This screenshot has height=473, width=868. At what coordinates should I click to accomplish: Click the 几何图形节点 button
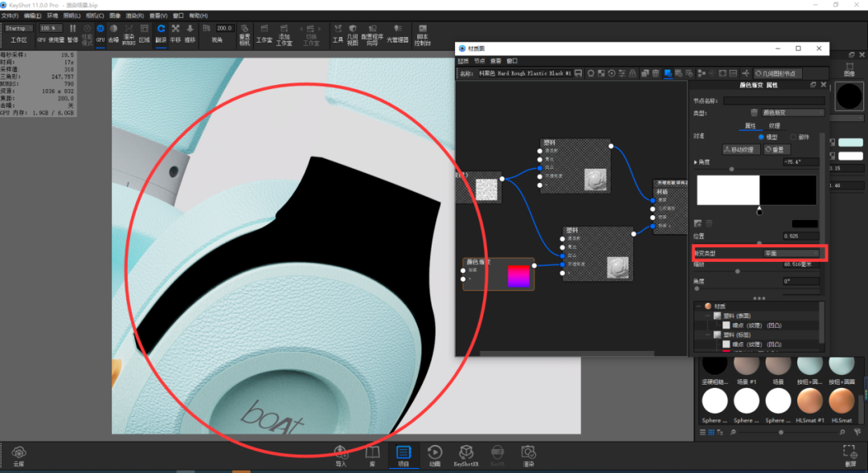pyautogui.click(x=776, y=73)
